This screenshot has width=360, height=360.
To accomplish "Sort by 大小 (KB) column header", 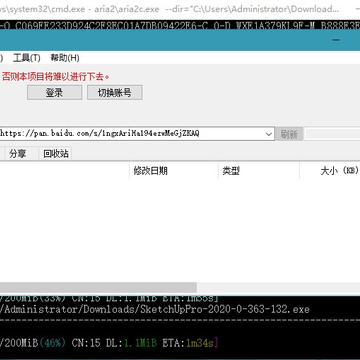I will pos(330,171).
